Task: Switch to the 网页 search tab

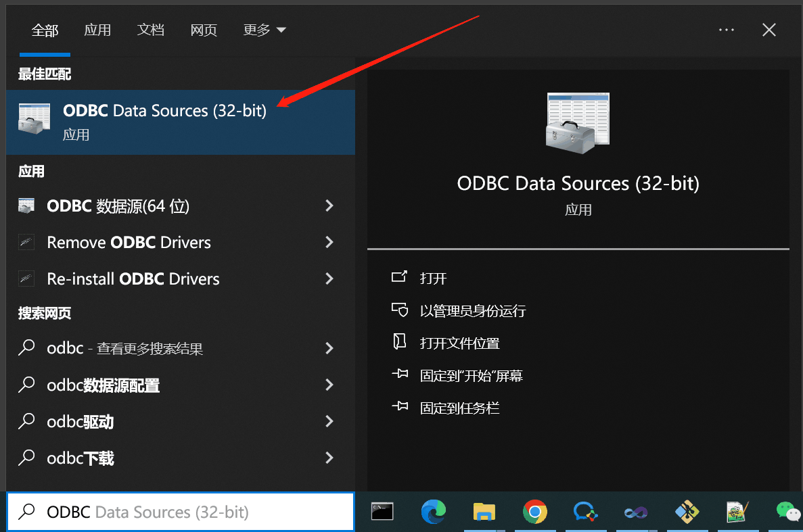Action: click(204, 30)
